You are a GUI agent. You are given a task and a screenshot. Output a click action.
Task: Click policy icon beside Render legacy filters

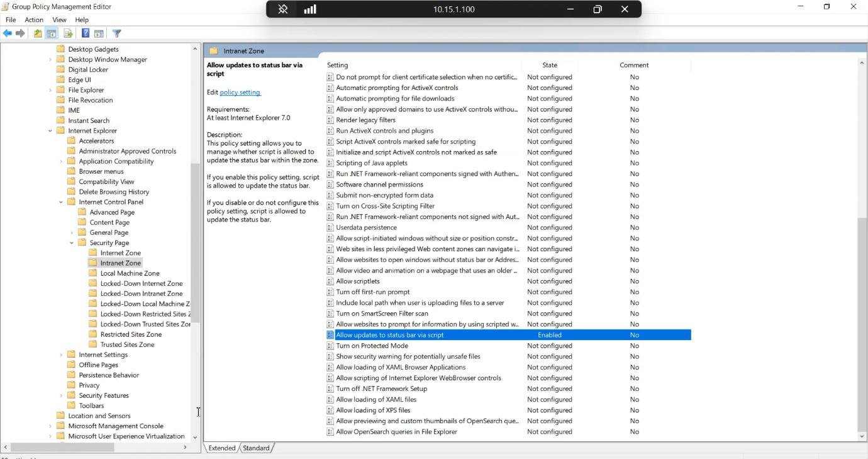[x=330, y=120]
